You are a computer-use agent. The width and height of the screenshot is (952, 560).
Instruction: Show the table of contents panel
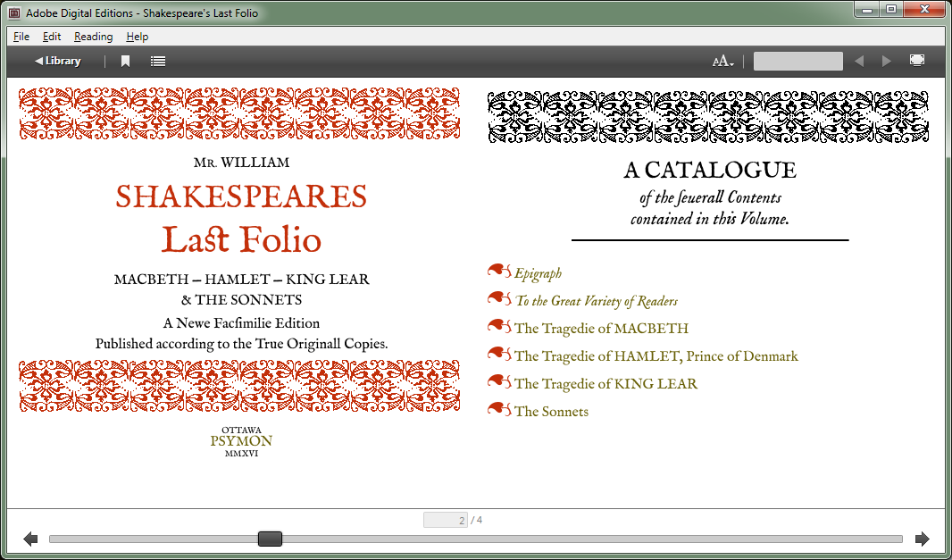pos(158,61)
